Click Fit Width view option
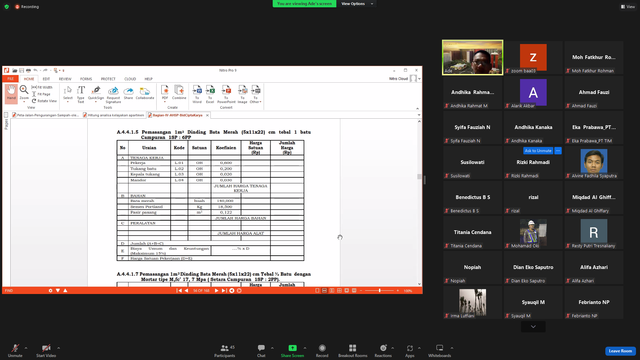Screen dimensions: 640x360 coord(42,87)
